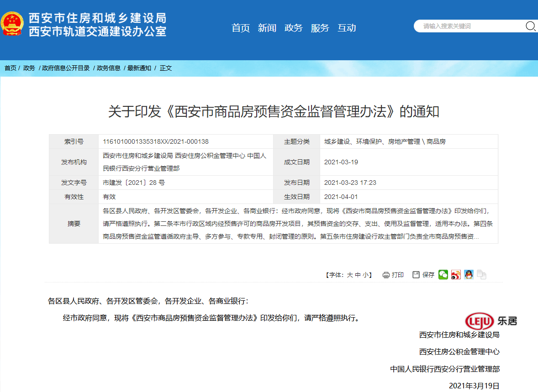
Task: Share via QQ penguin icon
Action: pos(469,275)
